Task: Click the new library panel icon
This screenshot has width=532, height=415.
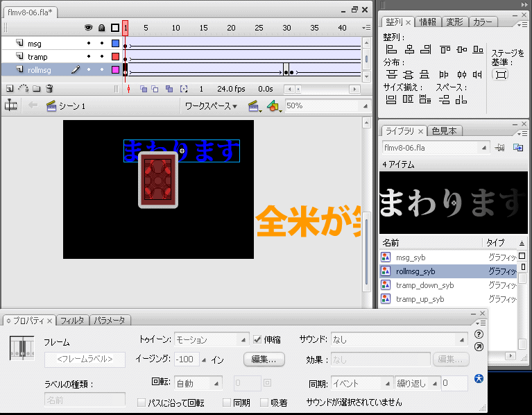Action: coord(517,148)
